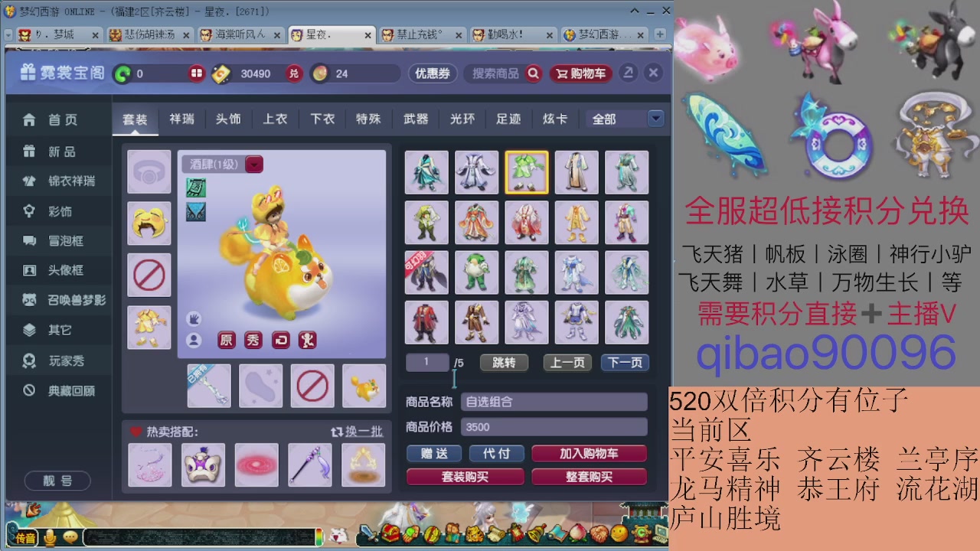
Task: Open 锦衣祥瑞 in the sidebar
Action: pos(61,181)
